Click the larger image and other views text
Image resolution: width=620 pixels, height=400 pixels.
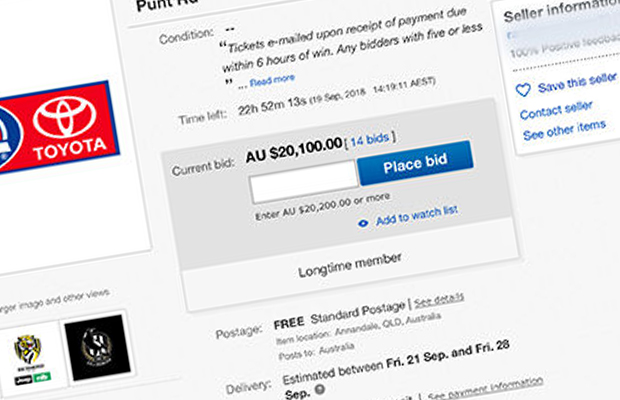(x=54, y=302)
